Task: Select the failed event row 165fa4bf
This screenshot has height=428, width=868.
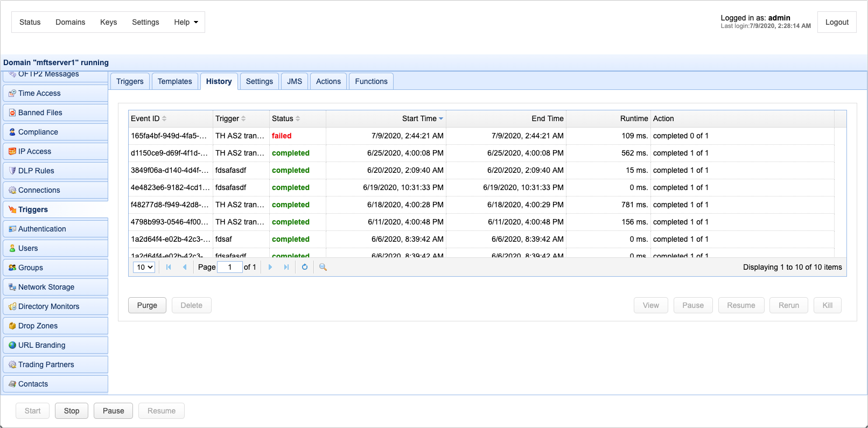Action: point(481,136)
